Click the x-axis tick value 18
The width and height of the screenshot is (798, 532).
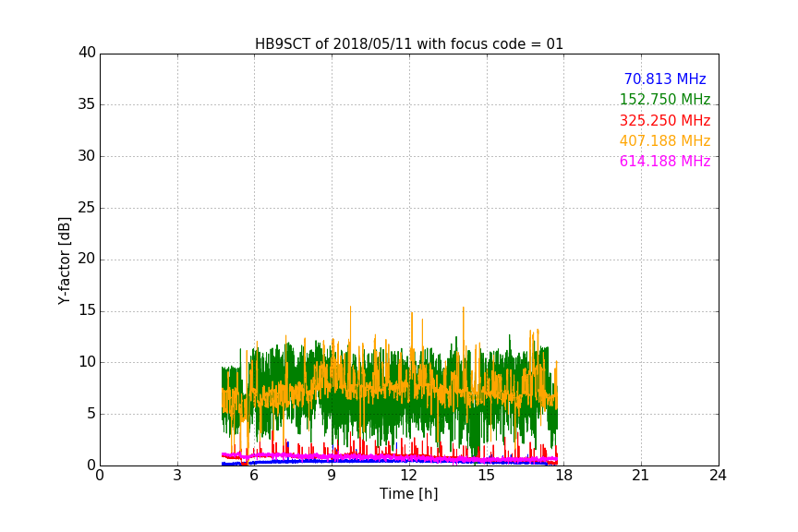coord(564,476)
